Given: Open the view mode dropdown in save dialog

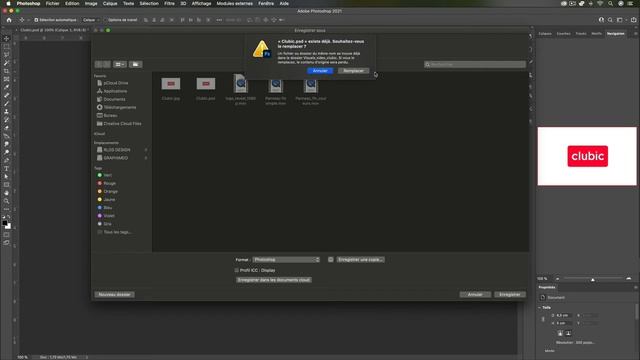Looking at the screenshot, I should pyautogui.click(x=120, y=64).
